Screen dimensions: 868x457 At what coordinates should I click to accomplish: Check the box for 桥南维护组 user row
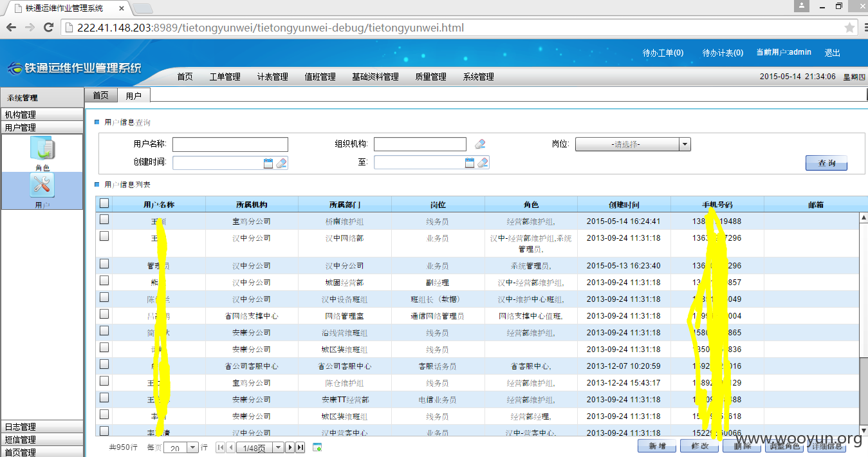click(104, 220)
